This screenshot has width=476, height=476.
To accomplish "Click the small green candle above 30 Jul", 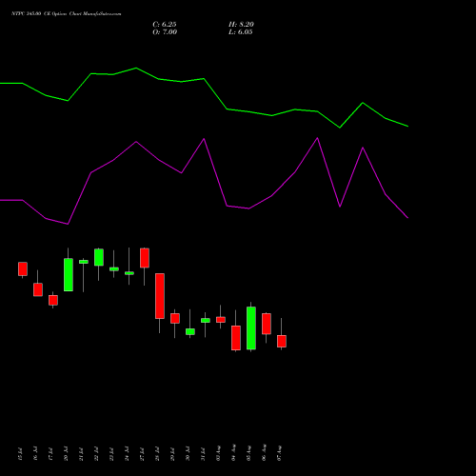I will click(190, 331).
